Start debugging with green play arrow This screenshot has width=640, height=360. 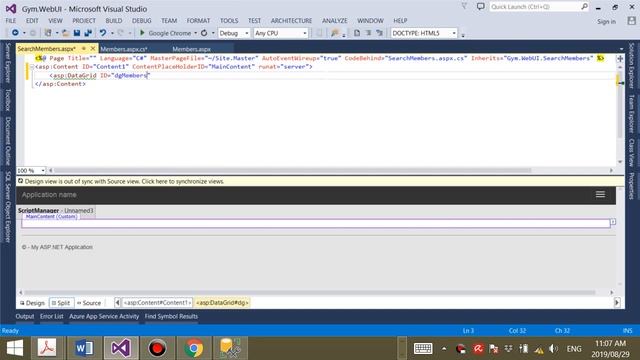point(142,33)
